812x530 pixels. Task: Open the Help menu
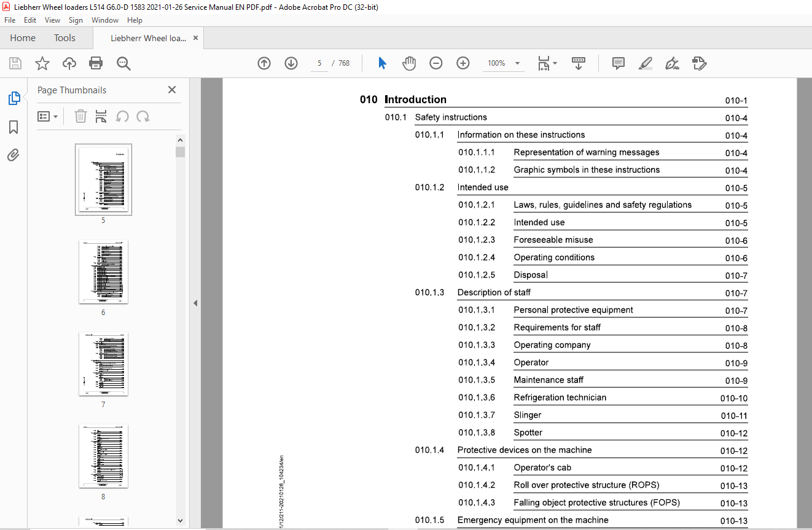135,20
